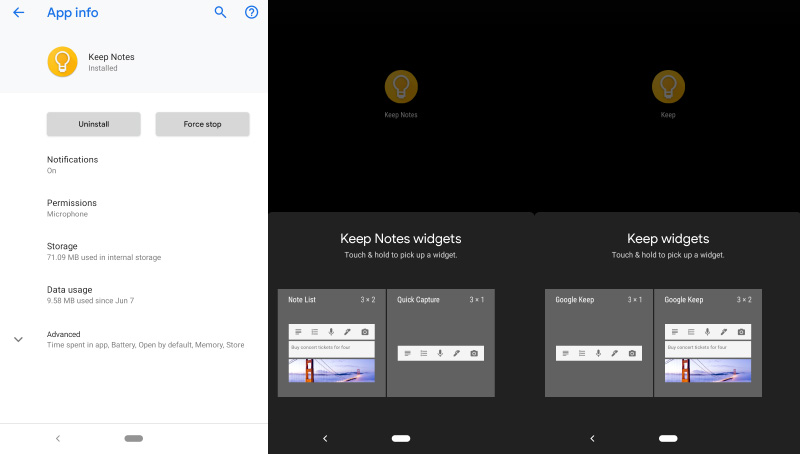Open Permissions settings row
The height and width of the screenshot is (454, 800).
coord(134,208)
